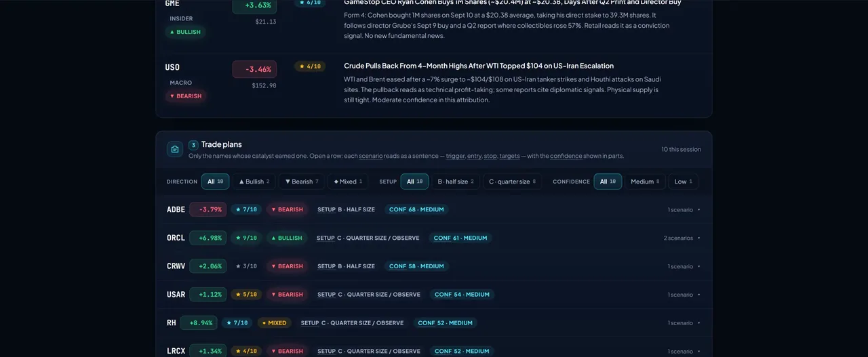Select the Direction All filter

click(x=215, y=182)
